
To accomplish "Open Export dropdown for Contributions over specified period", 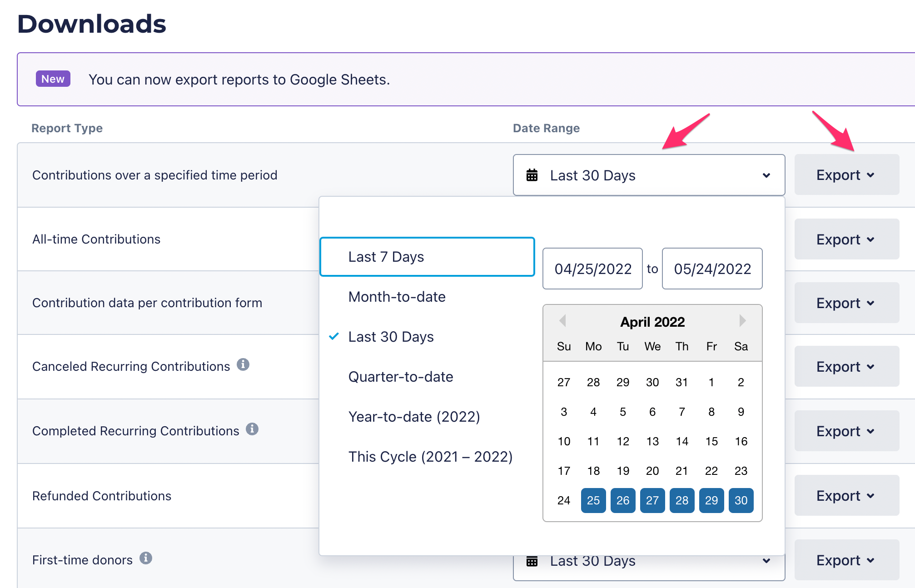I will click(846, 175).
